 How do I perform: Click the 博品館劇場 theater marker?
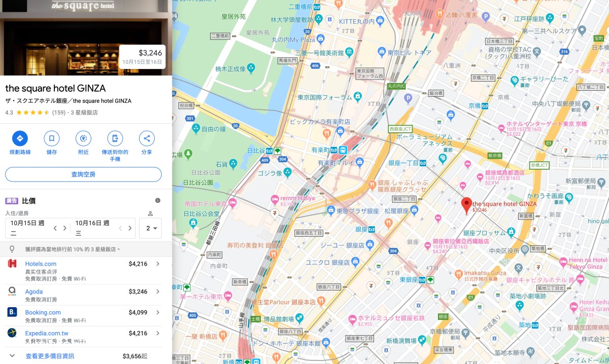299,318
